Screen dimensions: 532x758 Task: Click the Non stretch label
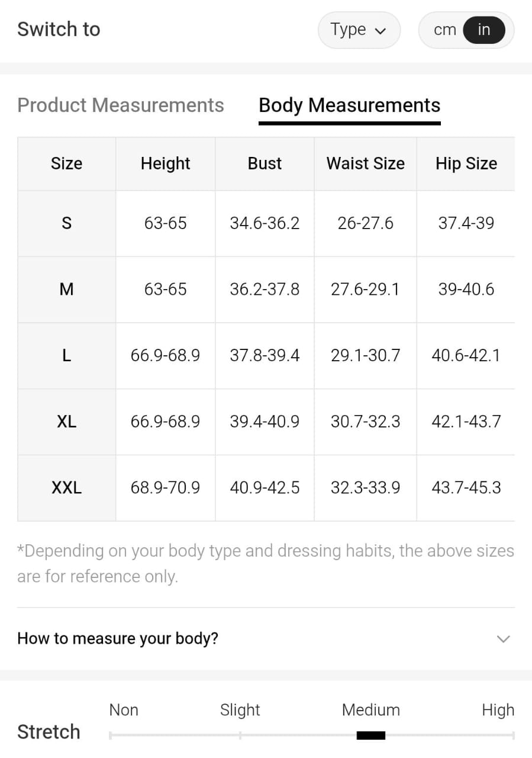[124, 709]
